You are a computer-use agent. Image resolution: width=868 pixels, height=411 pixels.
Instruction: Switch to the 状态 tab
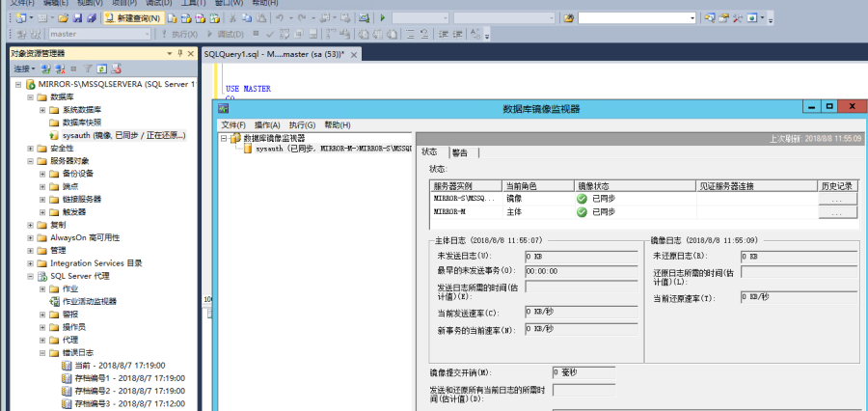(429, 151)
